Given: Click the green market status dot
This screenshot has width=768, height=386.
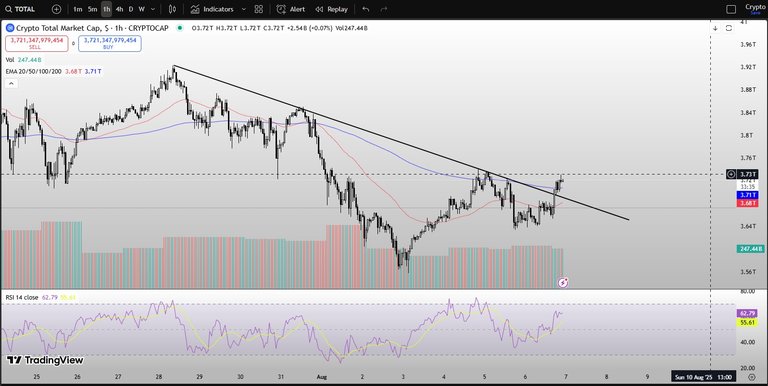Looking at the screenshot, I should (x=180, y=28).
